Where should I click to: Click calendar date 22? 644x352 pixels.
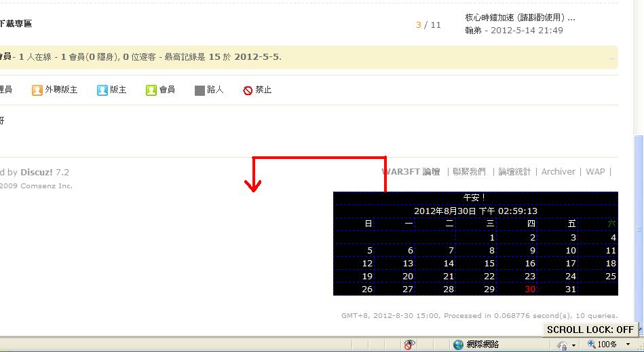[x=489, y=277]
